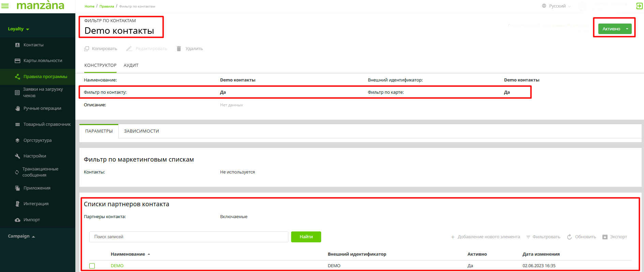Open Настройки wrench item
Screen dimensions: 644x272
point(34,156)
